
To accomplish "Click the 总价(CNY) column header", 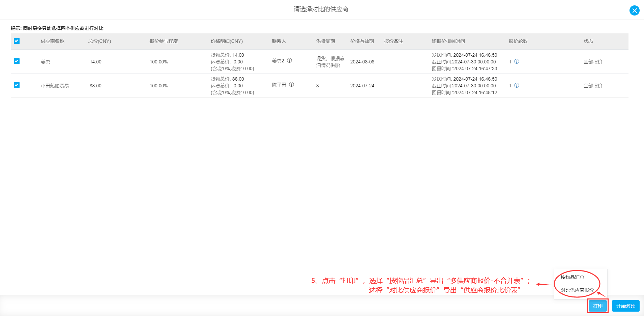I will pos(99,41).
